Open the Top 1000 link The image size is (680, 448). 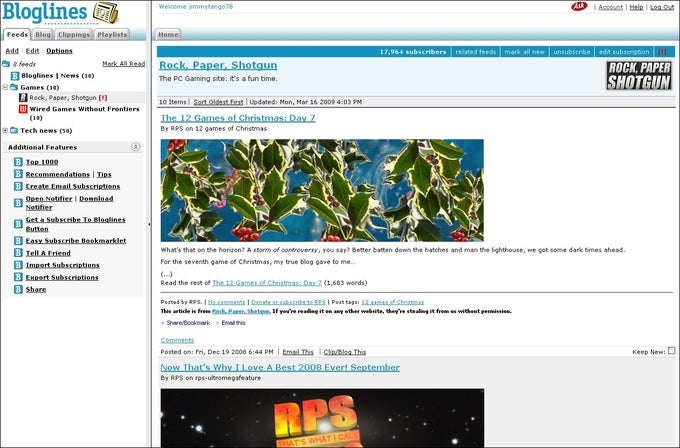[42, 162]
